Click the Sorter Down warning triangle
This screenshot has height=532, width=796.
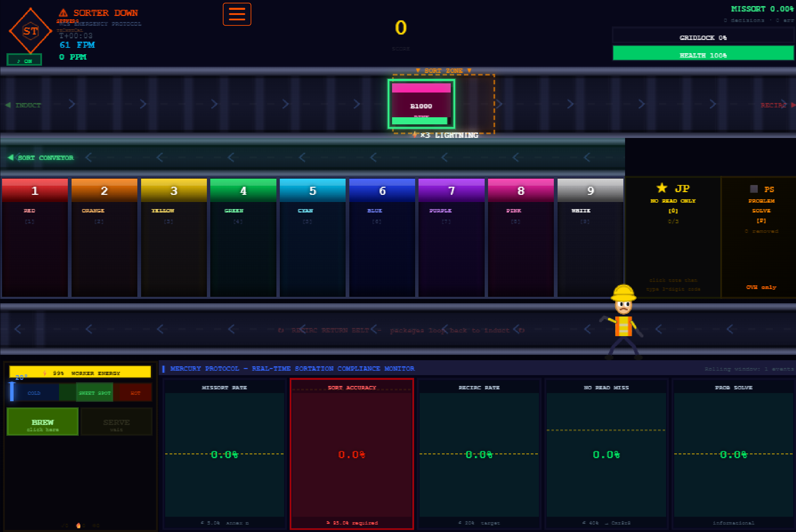63,13
